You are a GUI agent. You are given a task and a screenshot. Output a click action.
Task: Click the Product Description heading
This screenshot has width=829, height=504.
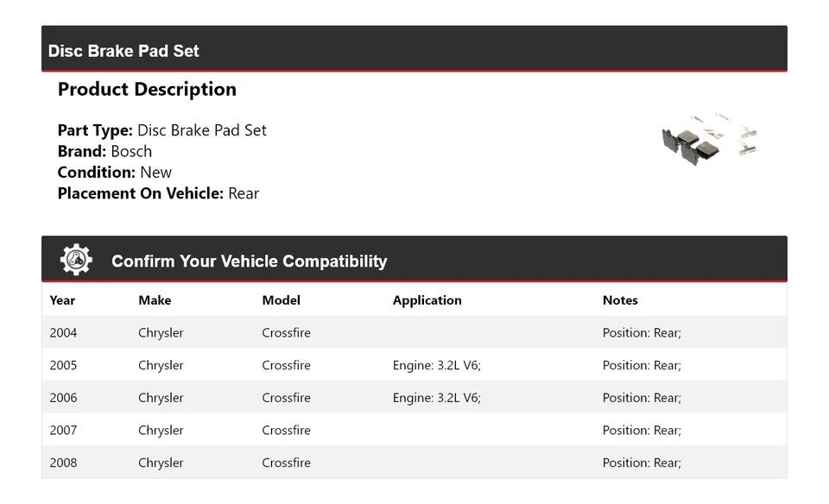tap(147, 90)
